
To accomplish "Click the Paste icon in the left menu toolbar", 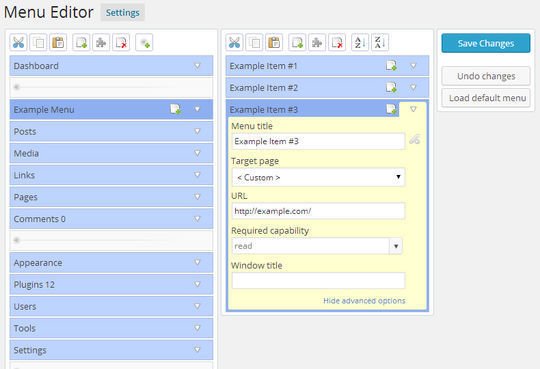I will (x=58, y=43).
